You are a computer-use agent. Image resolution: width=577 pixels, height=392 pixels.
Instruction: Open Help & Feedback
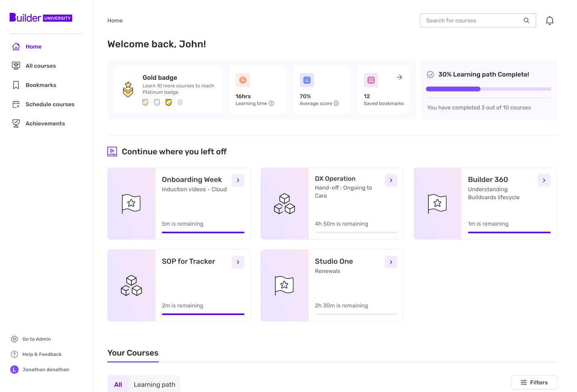click(42, 354)
